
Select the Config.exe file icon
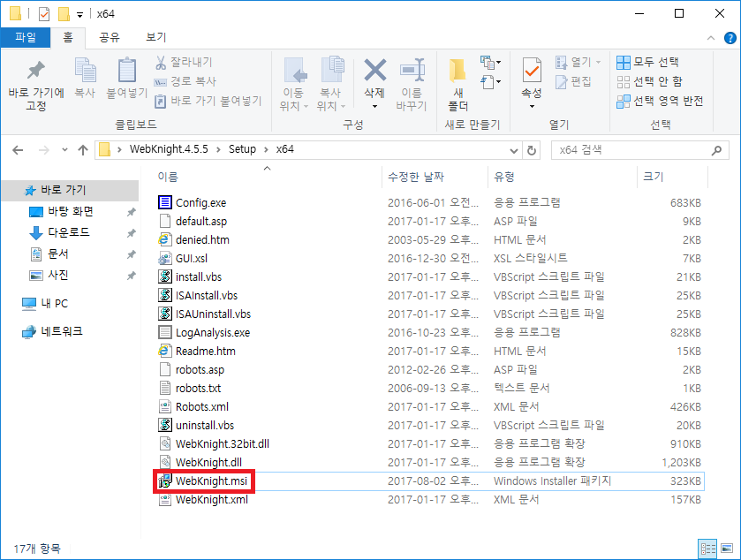(x=165, y=203)
